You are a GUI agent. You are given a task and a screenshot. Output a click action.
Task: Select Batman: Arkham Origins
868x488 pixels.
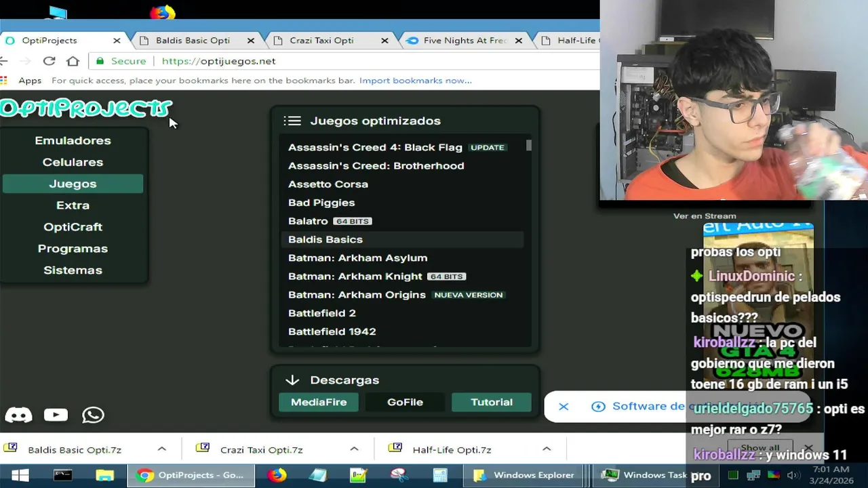[x=402, y=295]
